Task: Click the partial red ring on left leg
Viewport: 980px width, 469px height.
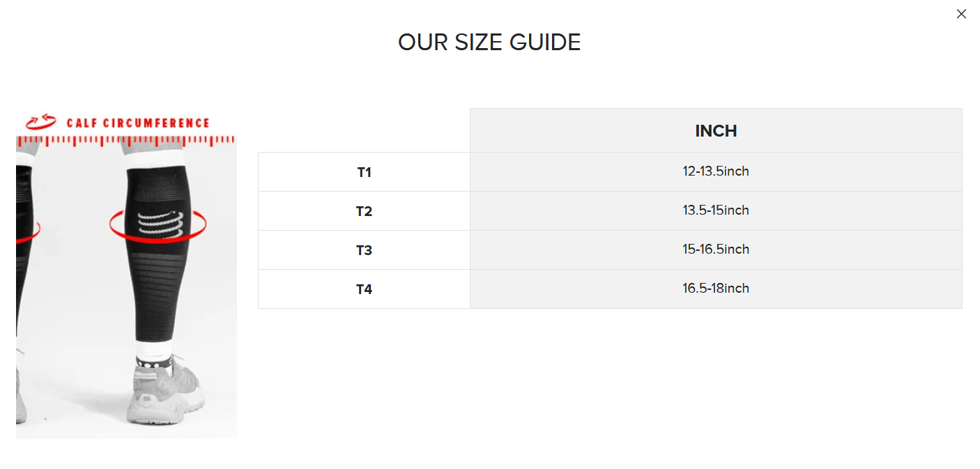Action: pyautogui.click(x=29, y=231)
